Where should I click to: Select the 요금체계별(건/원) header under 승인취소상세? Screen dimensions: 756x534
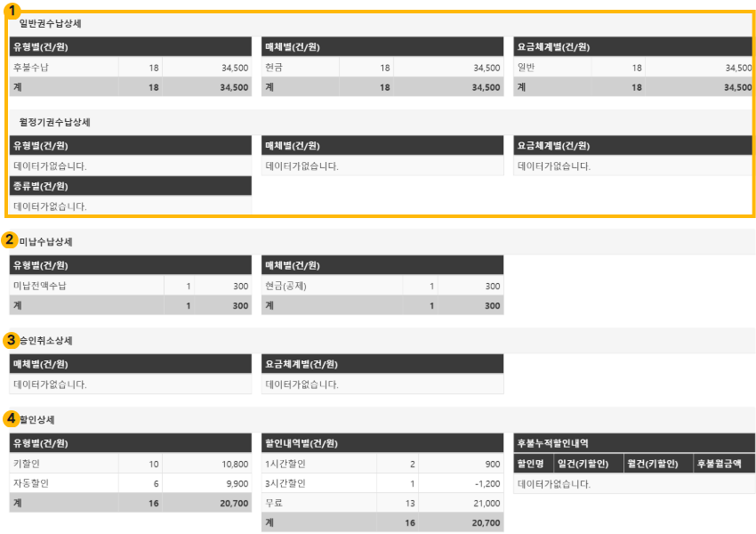(x=382, y=364)
